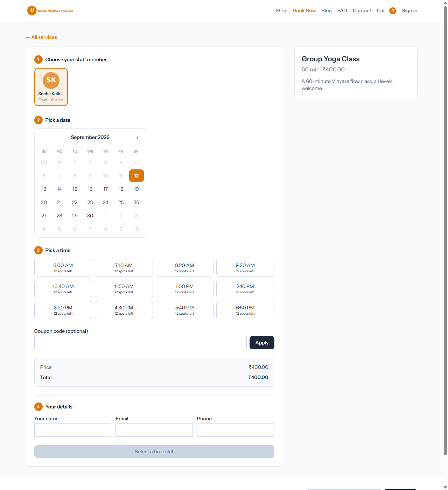Pick September 30 date
Viewport: 448px width, 490px height.
(x=90, y=216)
